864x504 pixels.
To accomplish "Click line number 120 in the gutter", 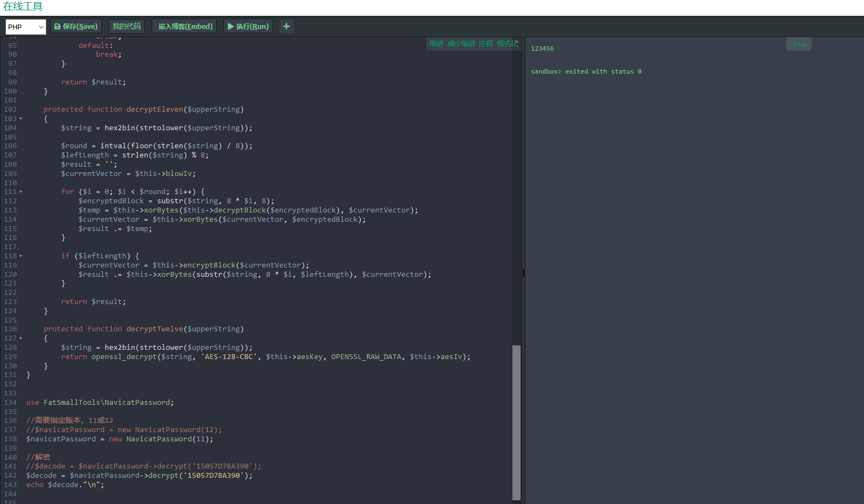I will point(10,275).
